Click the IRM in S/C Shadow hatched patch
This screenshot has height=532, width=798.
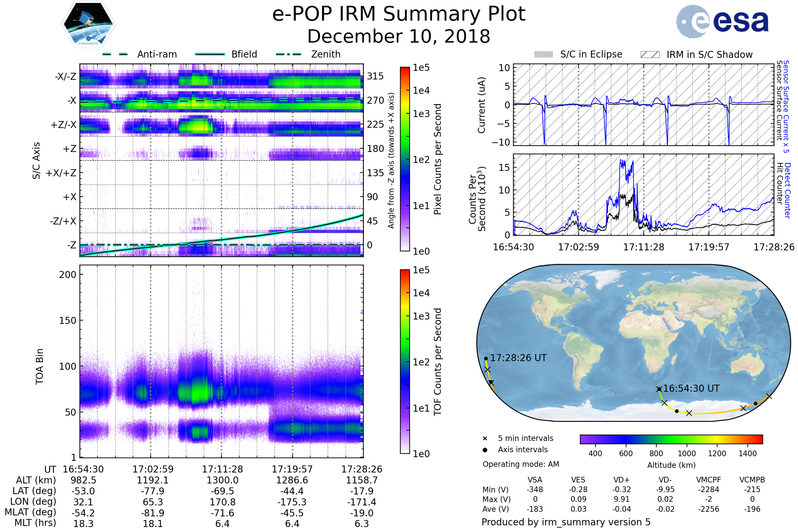click(x=650, y=55)
